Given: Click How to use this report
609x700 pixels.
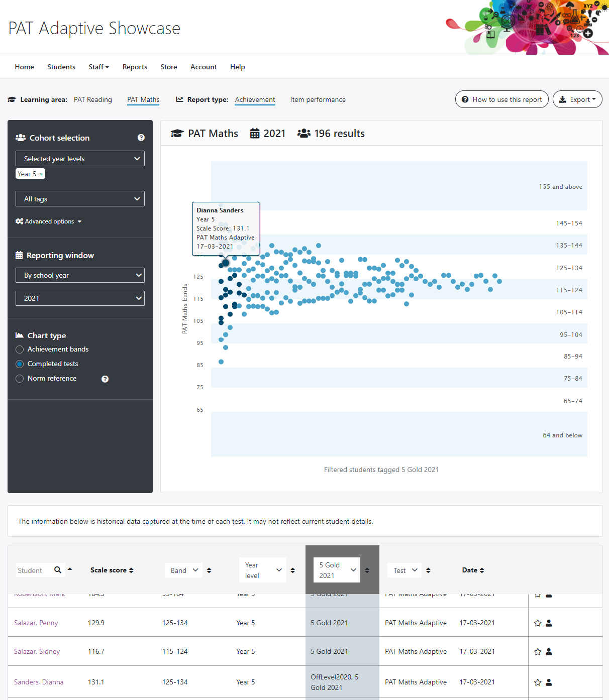Looking at the screenshot, I should click(x=501, y=99).
